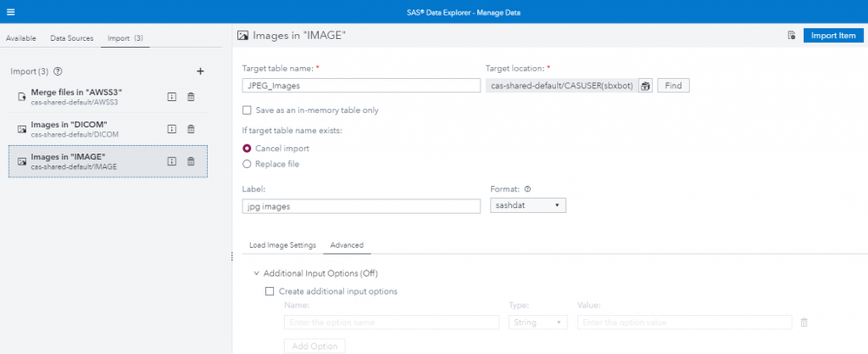Click the Import help question mark icon
Screen dimensions: 868x354
(x=58, y=71)
